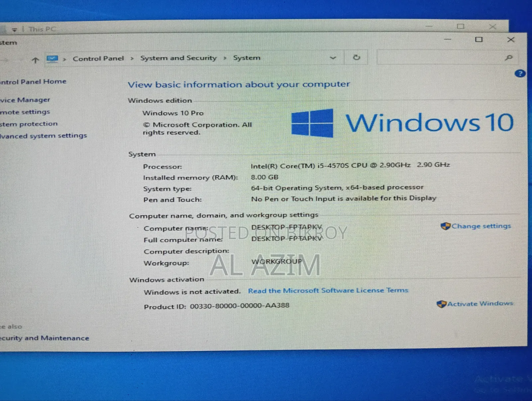Screen dimensions: 532x401
Task: Click the installed memory value 8.00 GB
Action: (x=265, y=177)
